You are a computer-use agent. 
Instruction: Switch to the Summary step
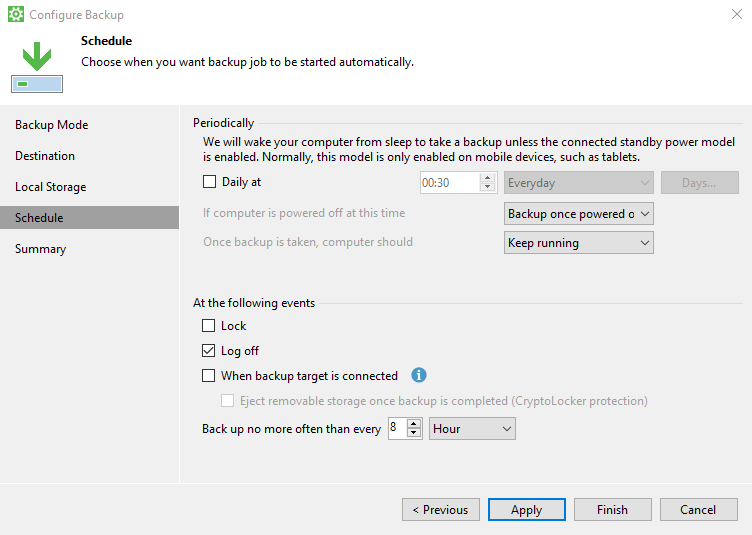[x=40, y=249]
